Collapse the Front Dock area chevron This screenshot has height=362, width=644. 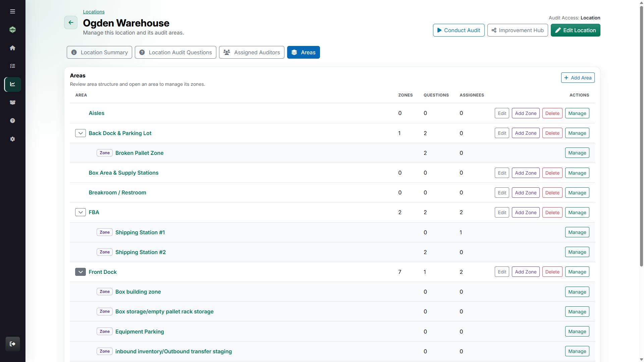click(x=80, y=272)
